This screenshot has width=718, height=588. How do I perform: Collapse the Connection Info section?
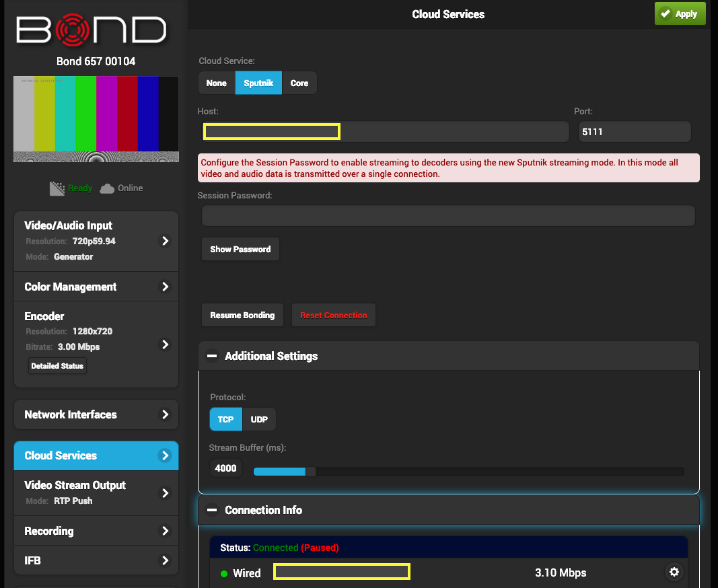pyautogui.click(x=212, y=510)
